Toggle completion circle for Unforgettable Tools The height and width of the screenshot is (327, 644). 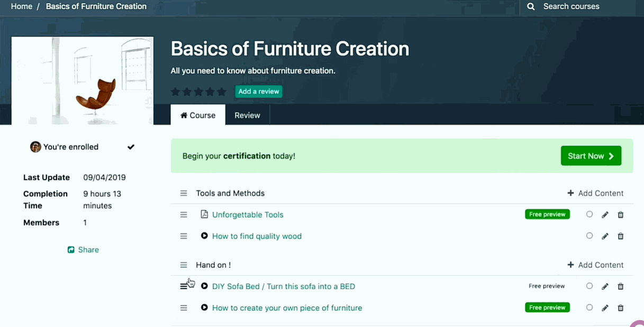tap(589, 214)
